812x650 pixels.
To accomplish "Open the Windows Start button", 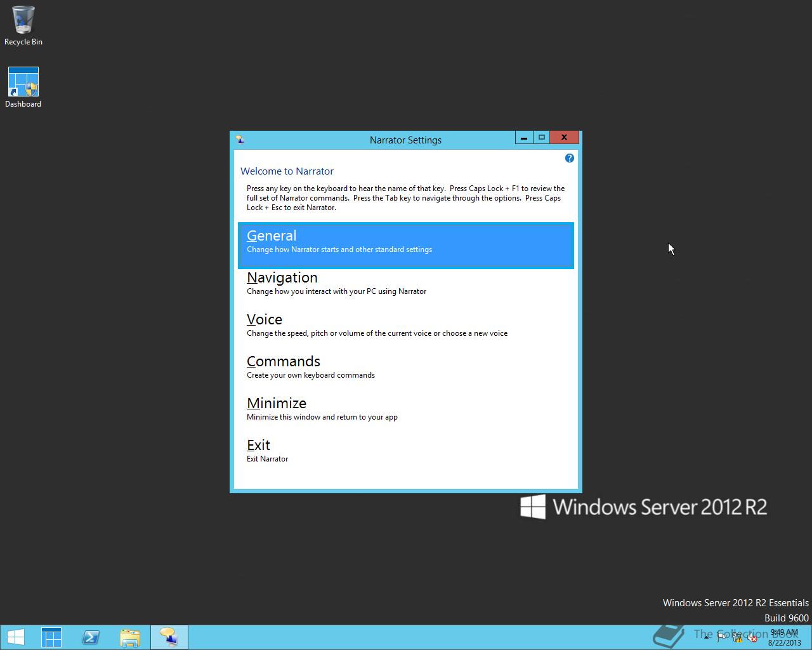I will tap(15, 637).
